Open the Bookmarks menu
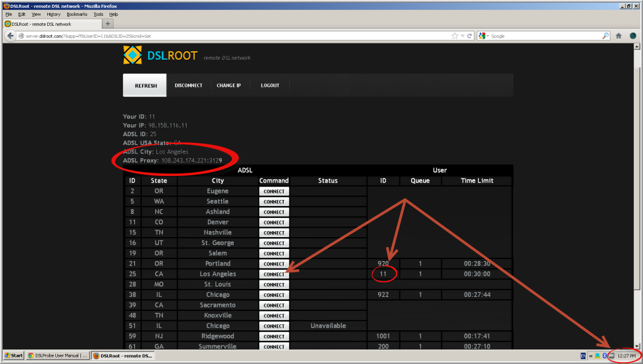 coord(77,15)
